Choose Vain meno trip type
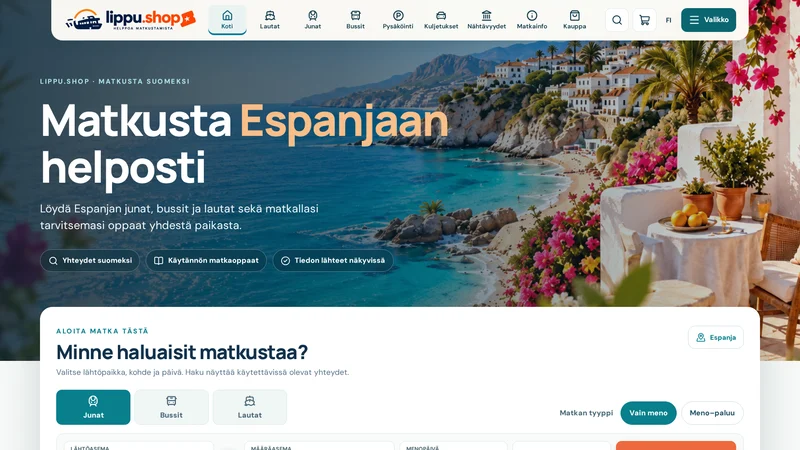The height and width of the screenshot is (450, 800). 648,413
